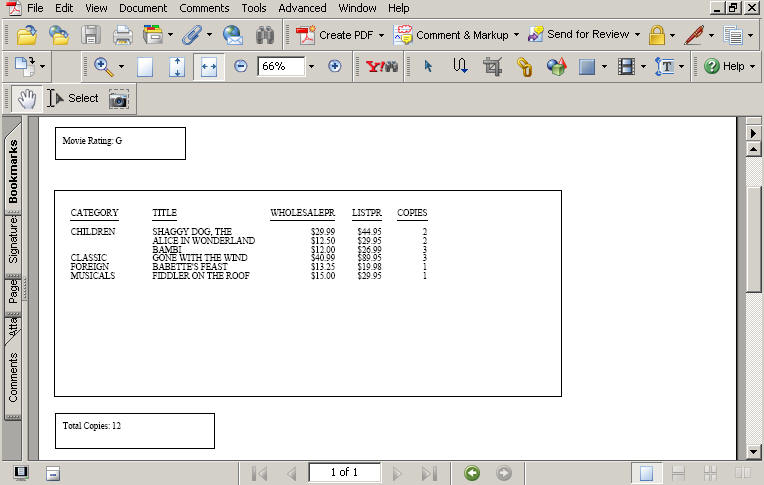
Task: Activate the Snapshot camera tool
Action: (119, 99)
